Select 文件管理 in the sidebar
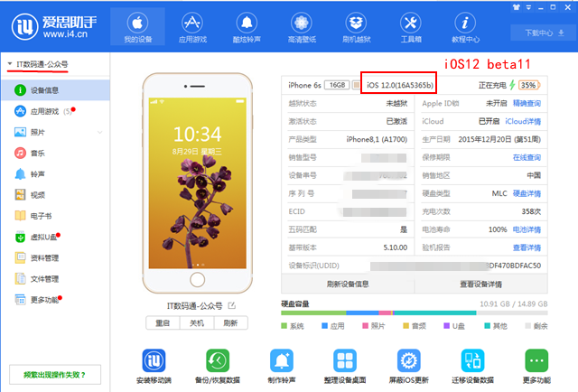 56,279
